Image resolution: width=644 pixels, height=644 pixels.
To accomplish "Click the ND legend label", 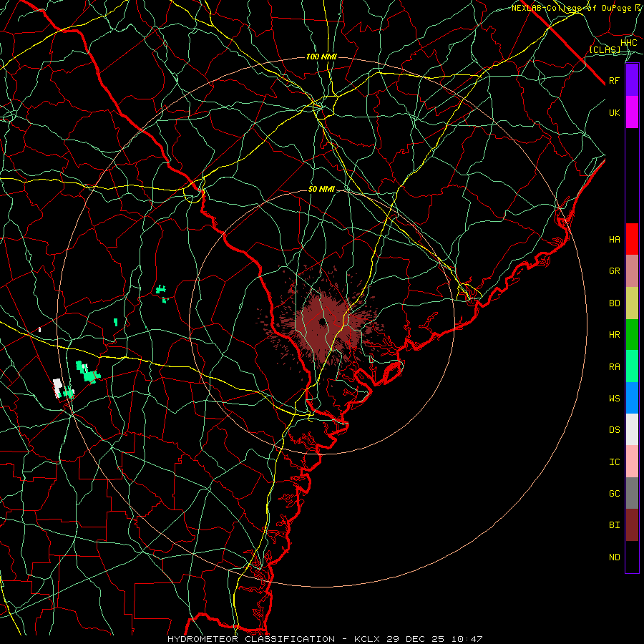I will click(615, 557).
